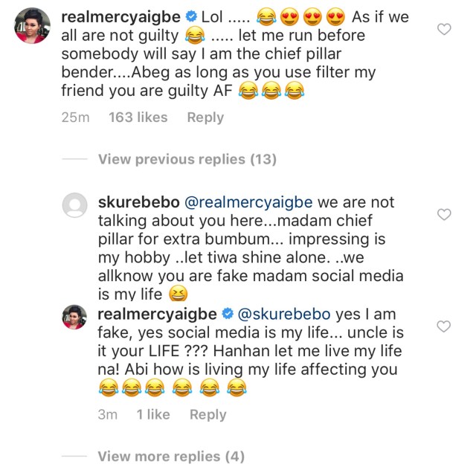Tap the heart beside skurebebo's comment
Viewport: 476px width, 476px height.
click(444, 215)
